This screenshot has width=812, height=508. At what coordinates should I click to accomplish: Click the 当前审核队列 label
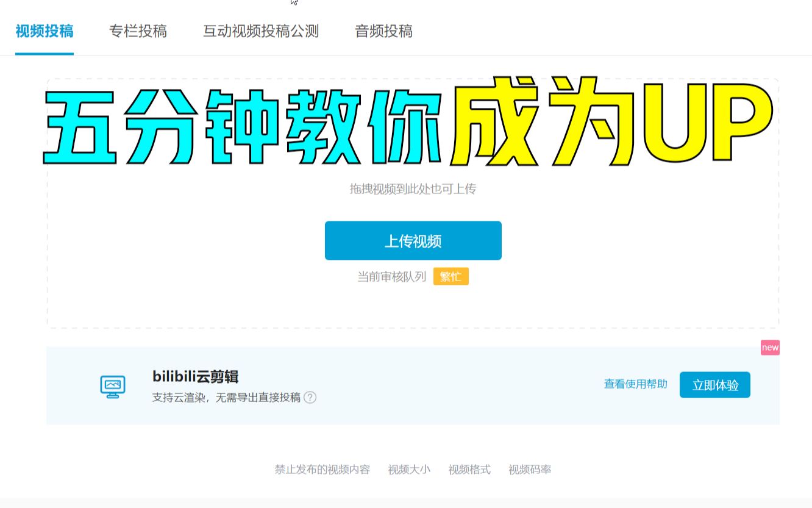point(391,277)
